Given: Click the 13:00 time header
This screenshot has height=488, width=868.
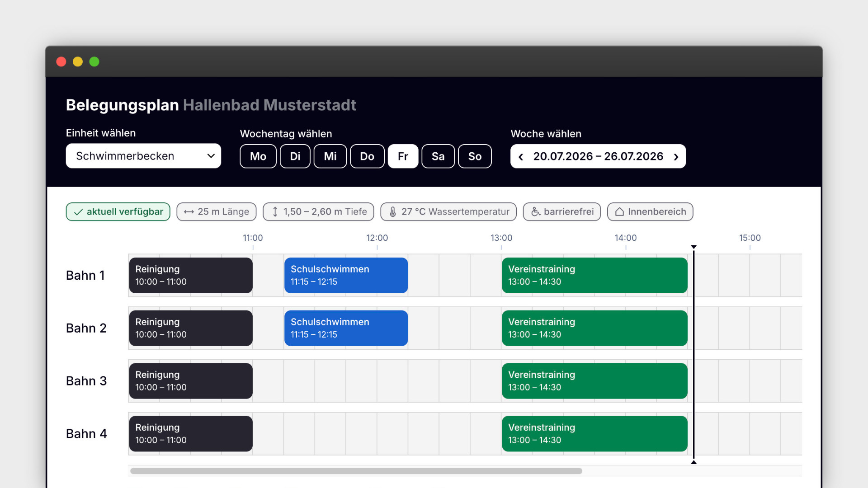Looking at the screenshot, I should point(501,238).
